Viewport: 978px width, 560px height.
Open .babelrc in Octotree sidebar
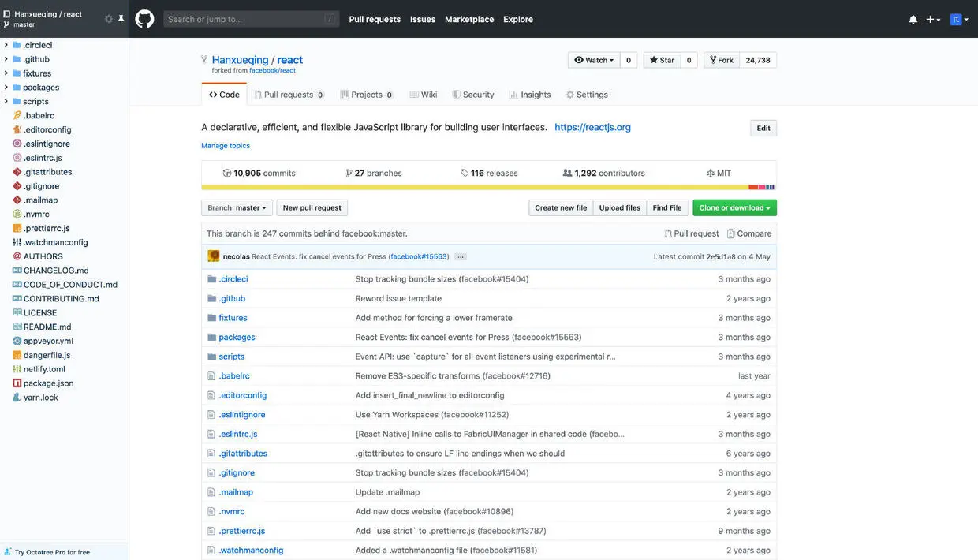[39, 115]
